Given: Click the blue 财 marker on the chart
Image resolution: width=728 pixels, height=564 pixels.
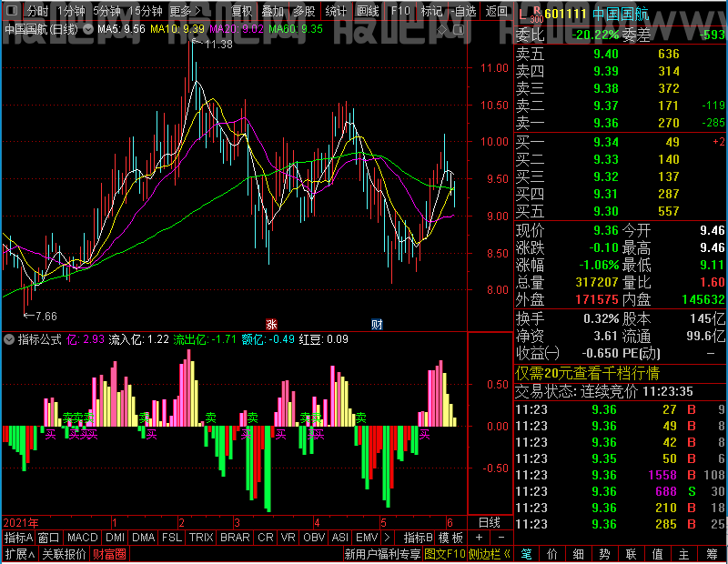Looking at the screenshot, I should [x=377, y=325].
